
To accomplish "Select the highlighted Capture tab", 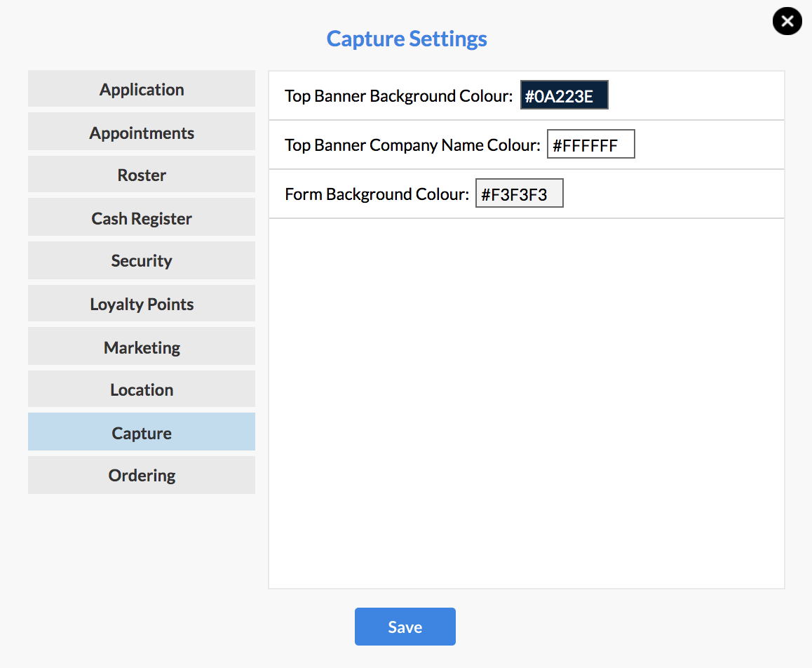I will tap(142, 432).
